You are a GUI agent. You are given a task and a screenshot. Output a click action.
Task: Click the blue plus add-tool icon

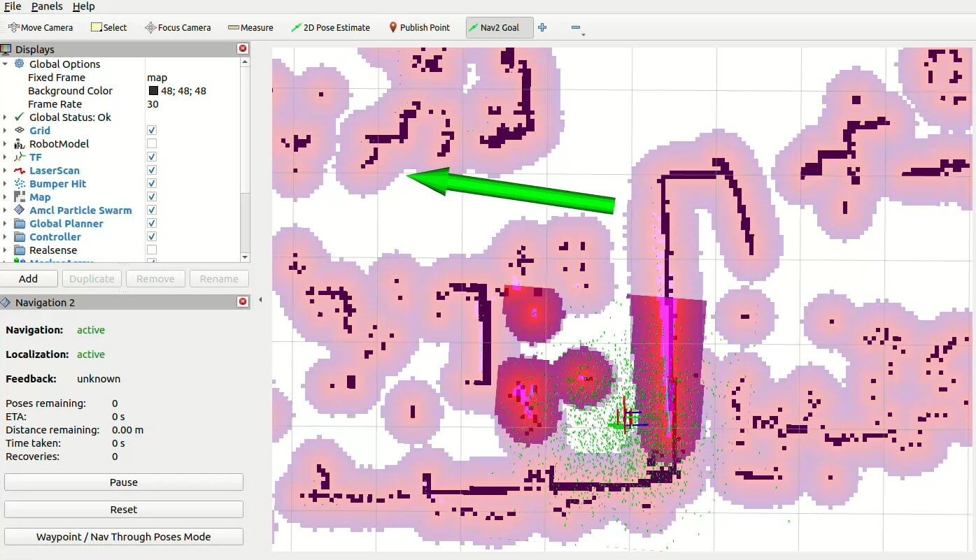pos(542,27)
